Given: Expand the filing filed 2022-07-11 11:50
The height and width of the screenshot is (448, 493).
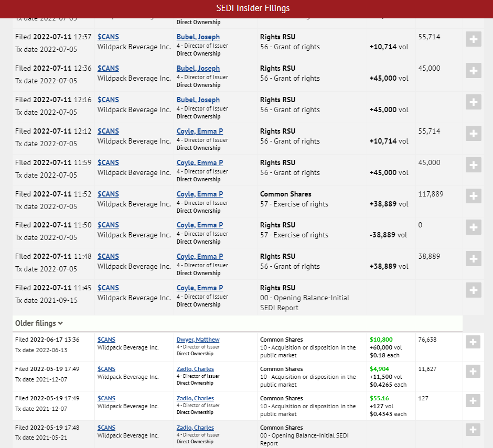Looking at the screenshot, I should point(473,227).
